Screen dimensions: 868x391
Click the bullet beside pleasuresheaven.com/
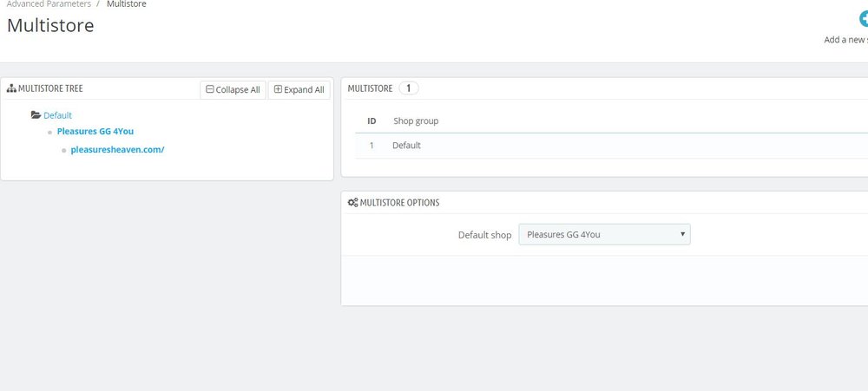[64, 150]
